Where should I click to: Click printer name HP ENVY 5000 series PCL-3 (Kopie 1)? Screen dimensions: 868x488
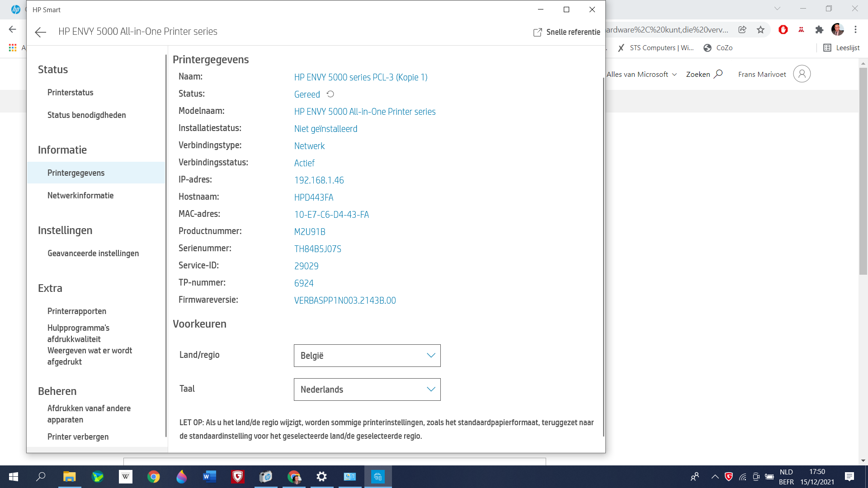pos(360,77)
